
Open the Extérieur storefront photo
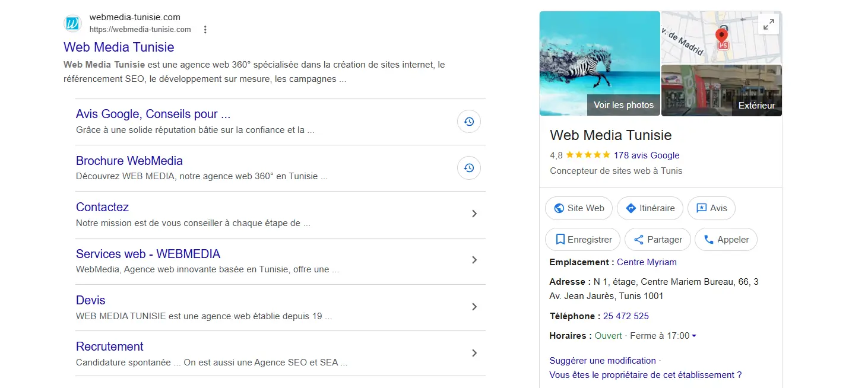click(x=721, y=90)
